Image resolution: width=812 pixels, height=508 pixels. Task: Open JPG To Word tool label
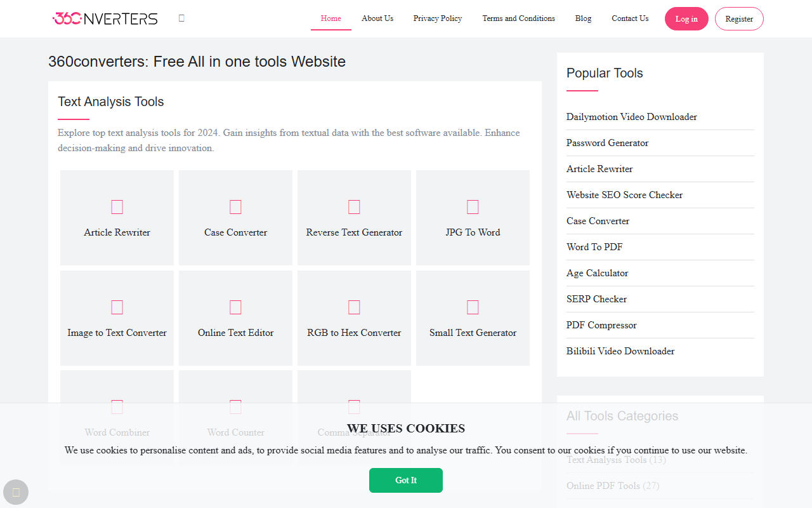[x=473, y=232]
